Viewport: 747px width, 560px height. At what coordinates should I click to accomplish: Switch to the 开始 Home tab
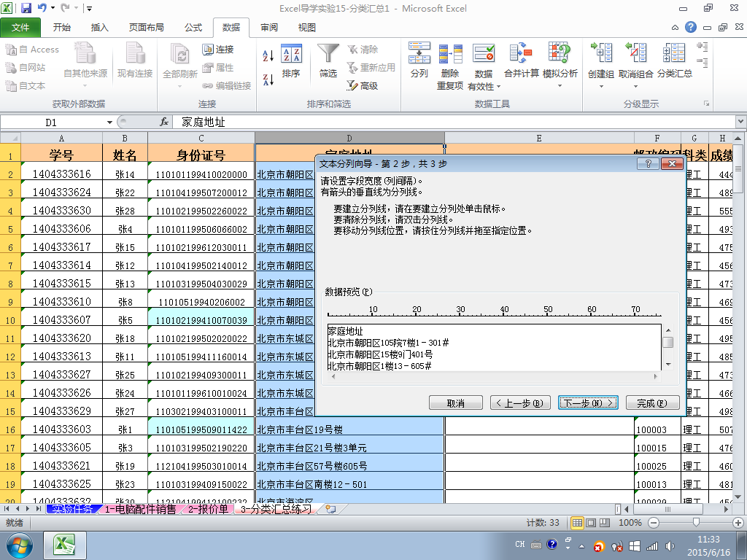tap(61, 28)
